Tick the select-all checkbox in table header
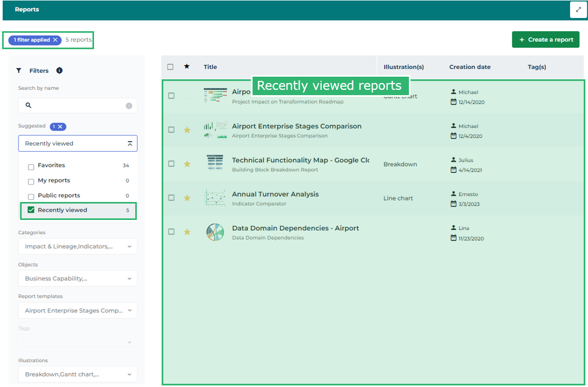The width and height of the screenshot is (588, 387). coord(170,67)
